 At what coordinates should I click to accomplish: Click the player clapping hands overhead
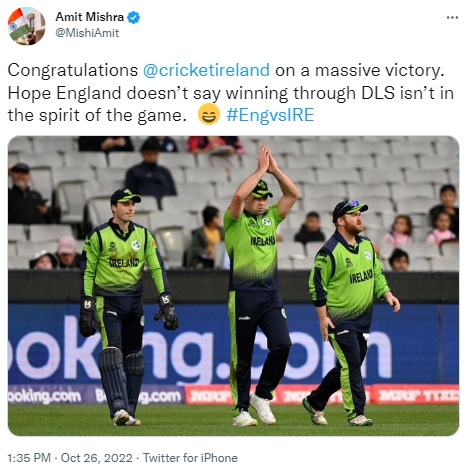260,283
